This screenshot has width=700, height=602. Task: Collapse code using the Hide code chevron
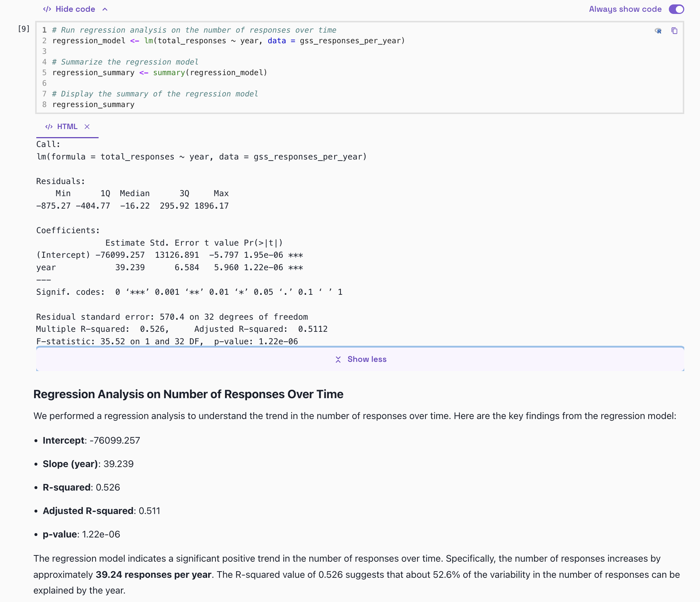pyautogui.click(x=105, y=9)
